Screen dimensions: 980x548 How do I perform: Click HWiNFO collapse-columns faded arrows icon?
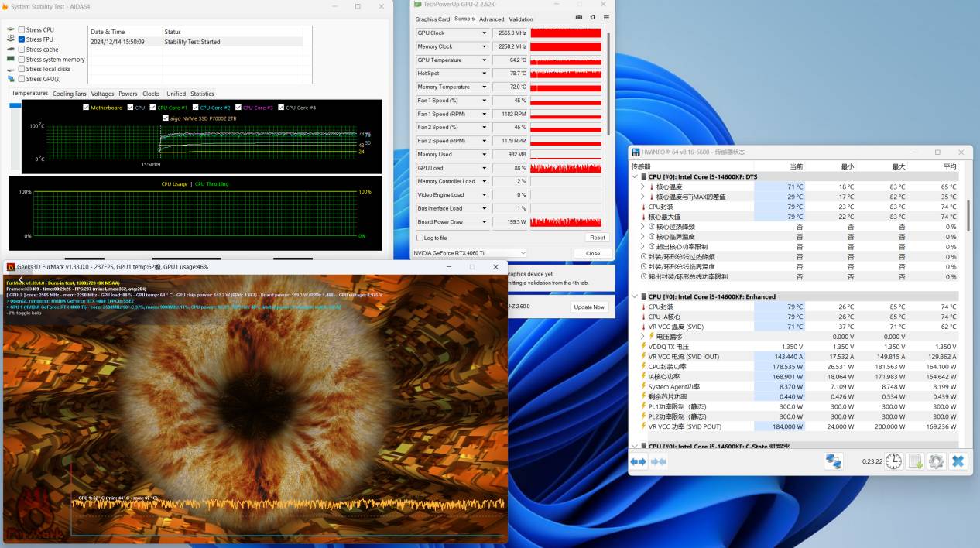[x=659, y=461]
